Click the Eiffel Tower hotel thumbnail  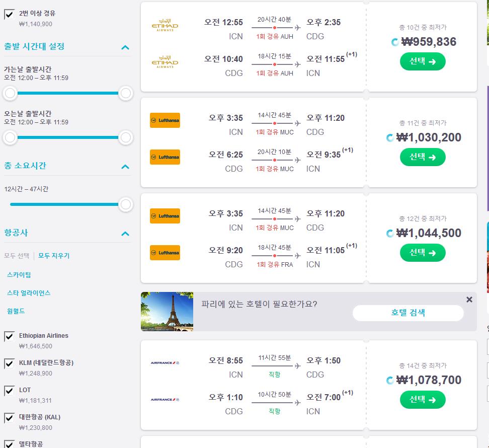(x=167, y=312)
